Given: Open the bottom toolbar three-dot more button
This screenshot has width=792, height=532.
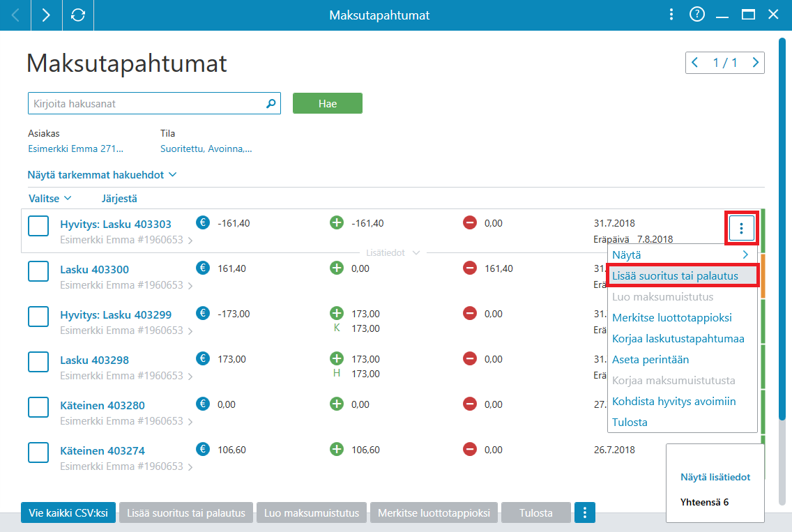Looking at the screenshot, I should [585, 512].
